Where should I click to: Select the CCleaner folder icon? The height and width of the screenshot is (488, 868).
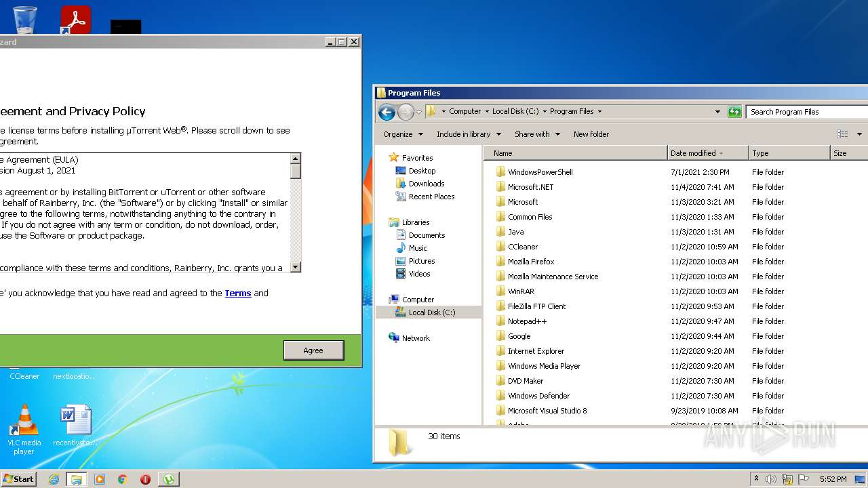501,247
